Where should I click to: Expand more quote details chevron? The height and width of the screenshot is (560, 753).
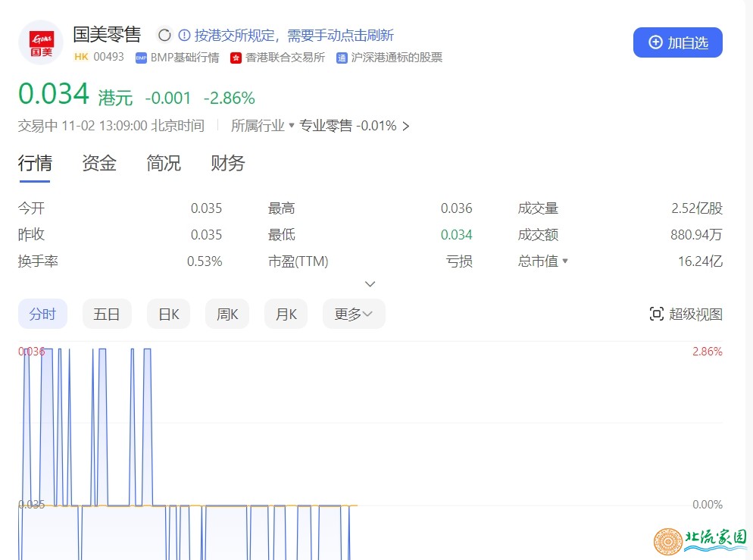point(370,284)
